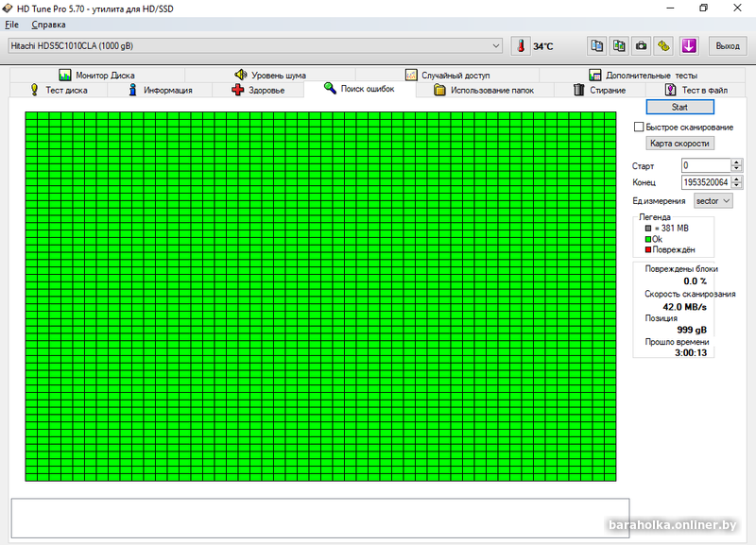This screenshot has height=545, width=756.
Task: Click the green Ok legend swatch
Action: point(648,239)
